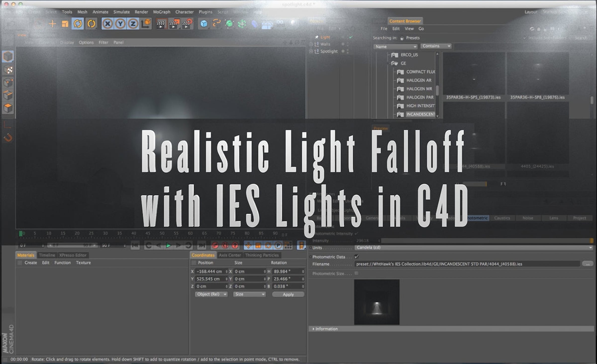Open Render Settings clapperboard icon
The width and height of the screenshot is (597, 364).
187,24
